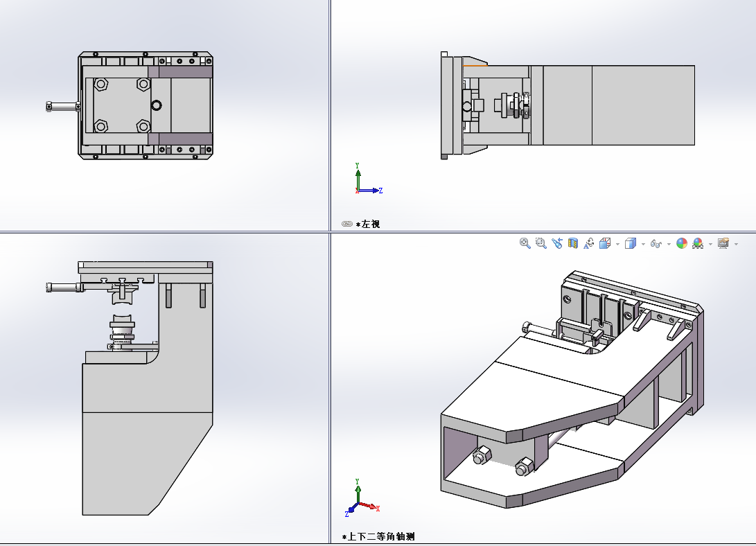Click the Dynamic Annotation Views icon
The width and height of the screenshot is (756, 546).
click(589, 243)
